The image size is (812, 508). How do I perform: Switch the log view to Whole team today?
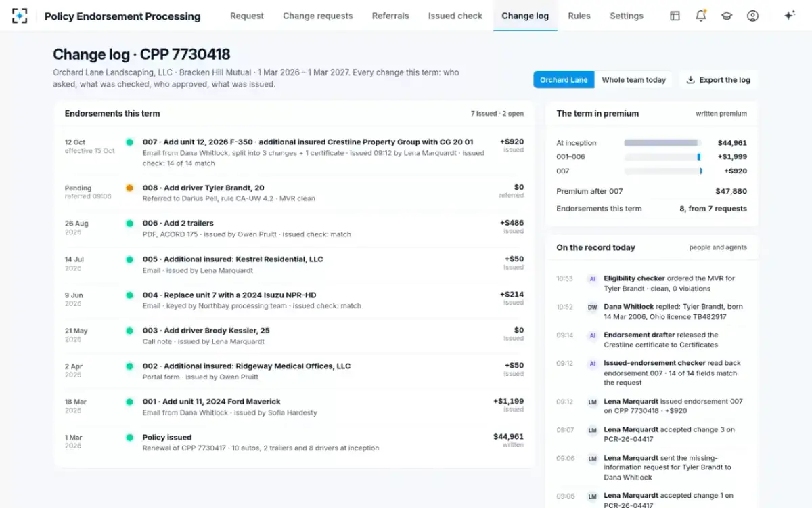click(633, 80)
